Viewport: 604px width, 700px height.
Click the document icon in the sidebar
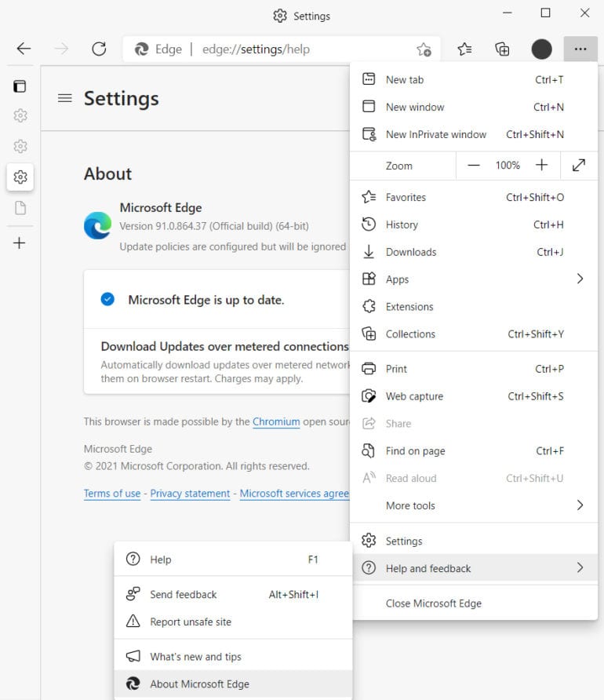pyautogui.click(x=20, y=209)
